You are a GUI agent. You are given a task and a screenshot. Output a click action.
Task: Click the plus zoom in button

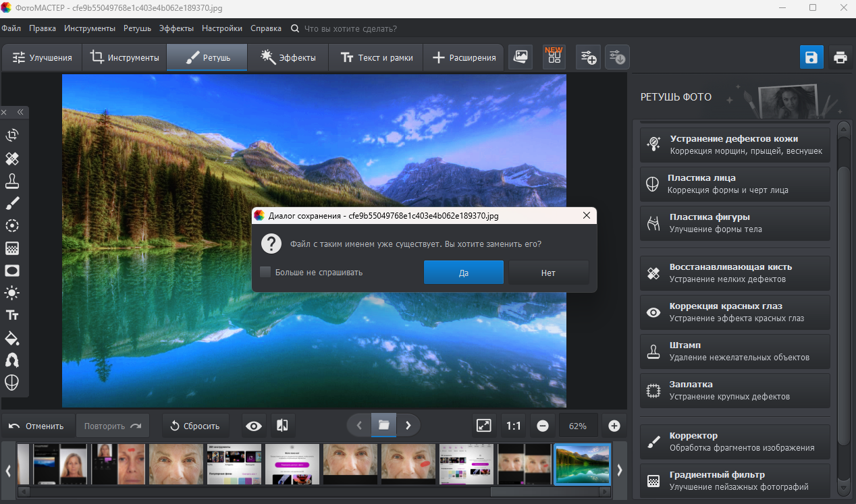[x=614, y=426]
